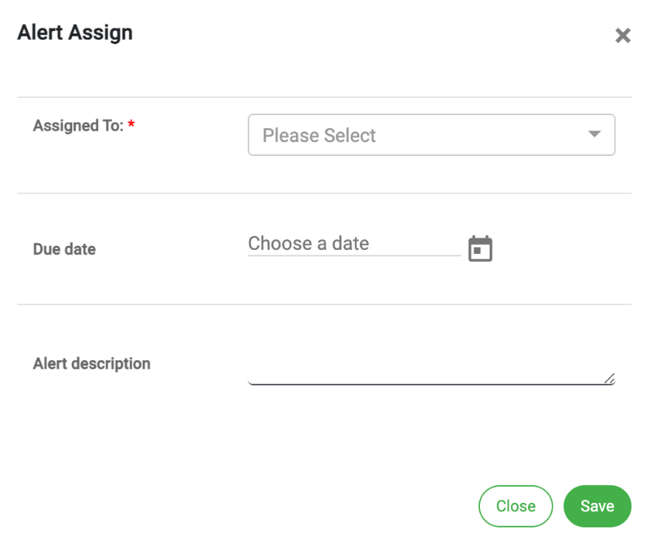Click the Alert Assign dialog title
This screenshot has width=650, height=547.
click(x=75, y=33)
